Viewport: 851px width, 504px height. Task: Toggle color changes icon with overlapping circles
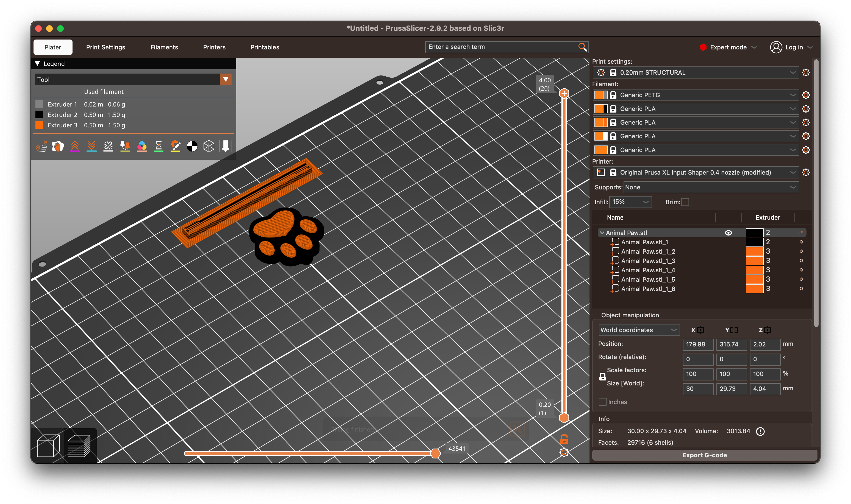click(x=142, y=146)
